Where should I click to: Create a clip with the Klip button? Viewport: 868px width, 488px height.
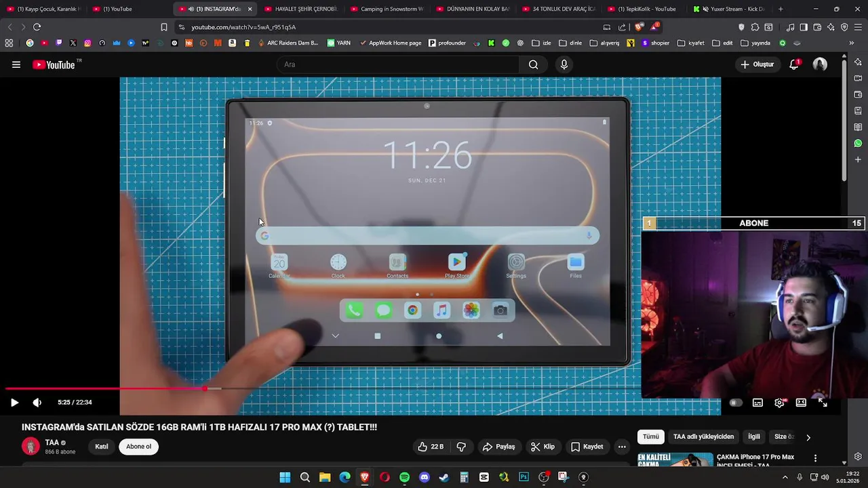[x=542, y=447]
